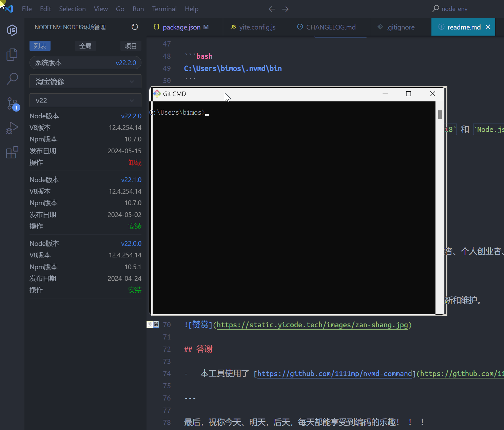Screen dimensions: 504x430
Task: Switch to the yite.config.js tab
Action: (257, 27)
